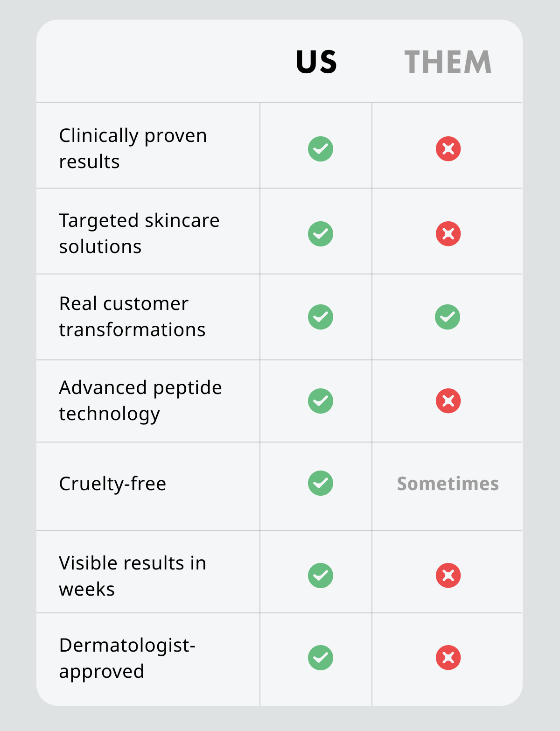Click US column check for customer transformations
Viewport: 560px width, 731px height.
point(321,317)
